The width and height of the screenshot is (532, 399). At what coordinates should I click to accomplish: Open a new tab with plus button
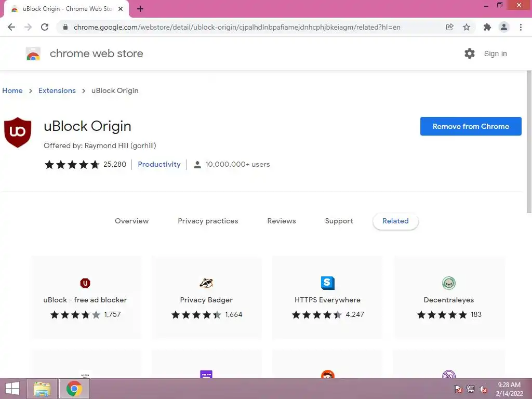click(x=140, y=9)
